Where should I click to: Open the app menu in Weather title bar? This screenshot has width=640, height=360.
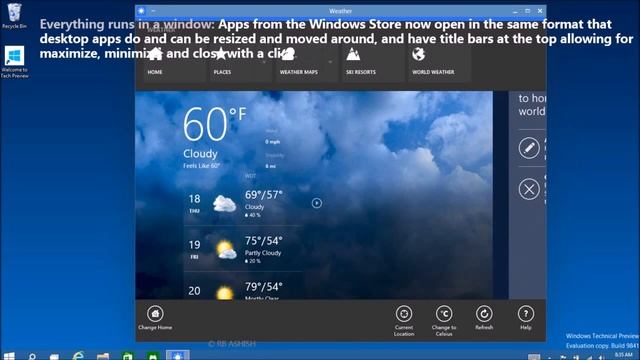(153, 11)
